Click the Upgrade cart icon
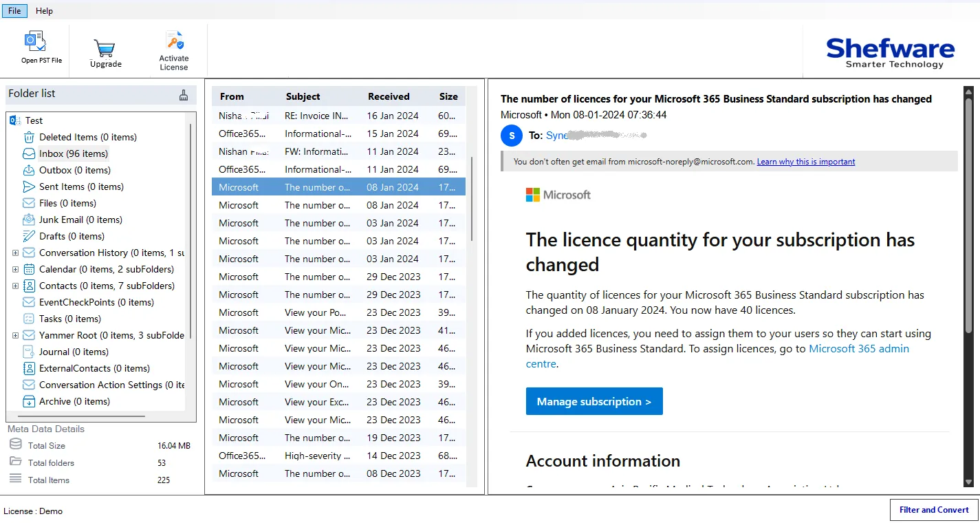This screenshot has width=980, height=523. pos(105,48)
